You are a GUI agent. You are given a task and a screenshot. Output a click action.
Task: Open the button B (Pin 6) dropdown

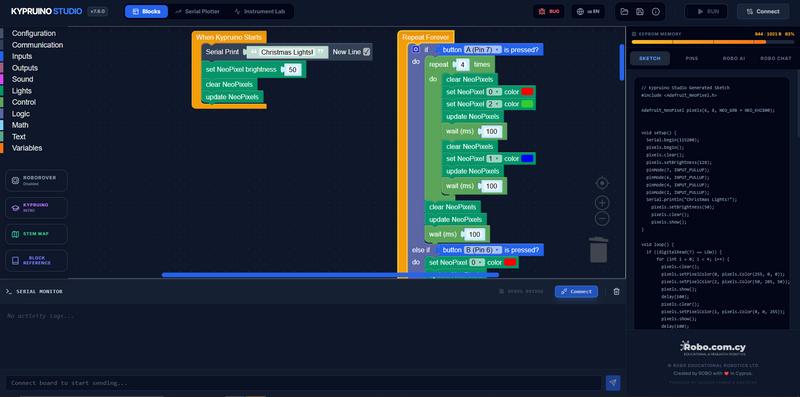click(483, 250)
